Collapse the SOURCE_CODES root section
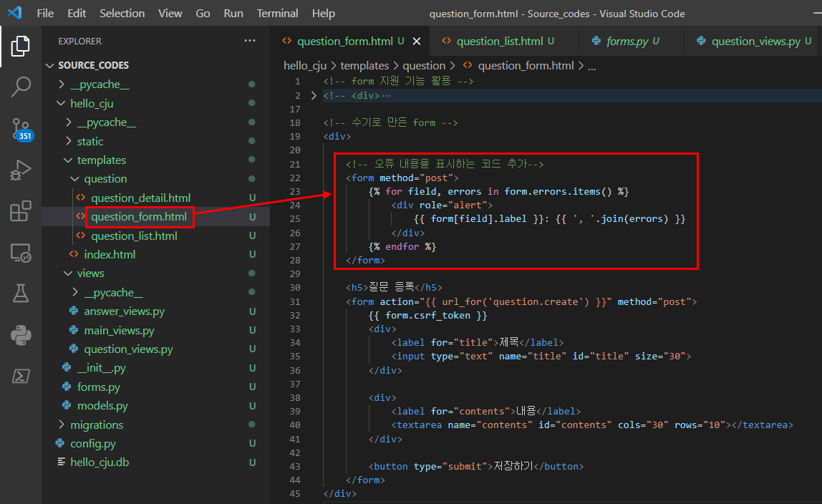Screen dimensions: 822x504 [x=50, y=65]
